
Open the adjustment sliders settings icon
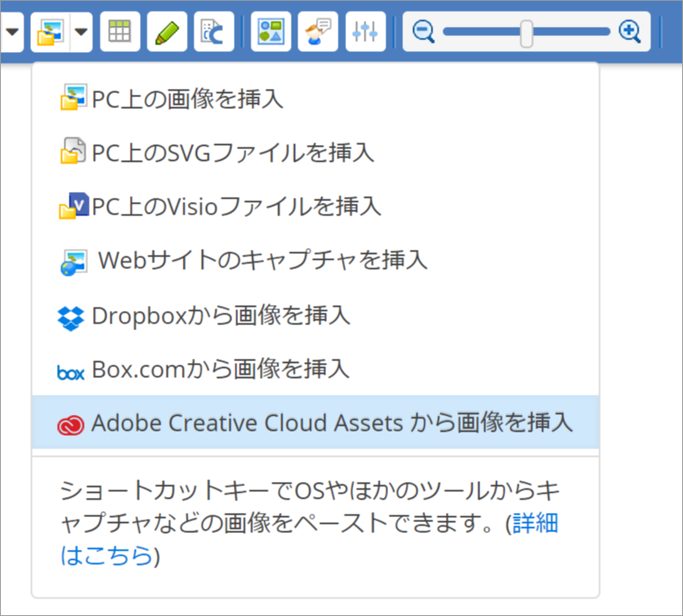click(x=365, y=32)
